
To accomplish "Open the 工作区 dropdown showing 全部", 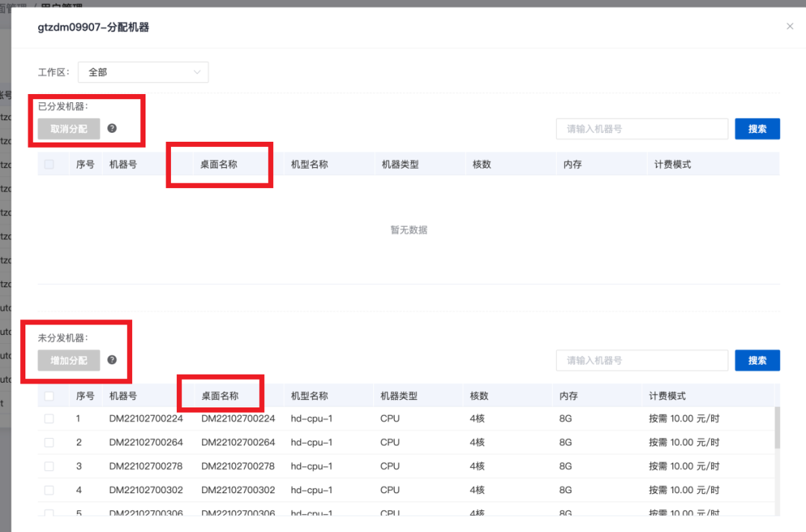I will (143, 72).
